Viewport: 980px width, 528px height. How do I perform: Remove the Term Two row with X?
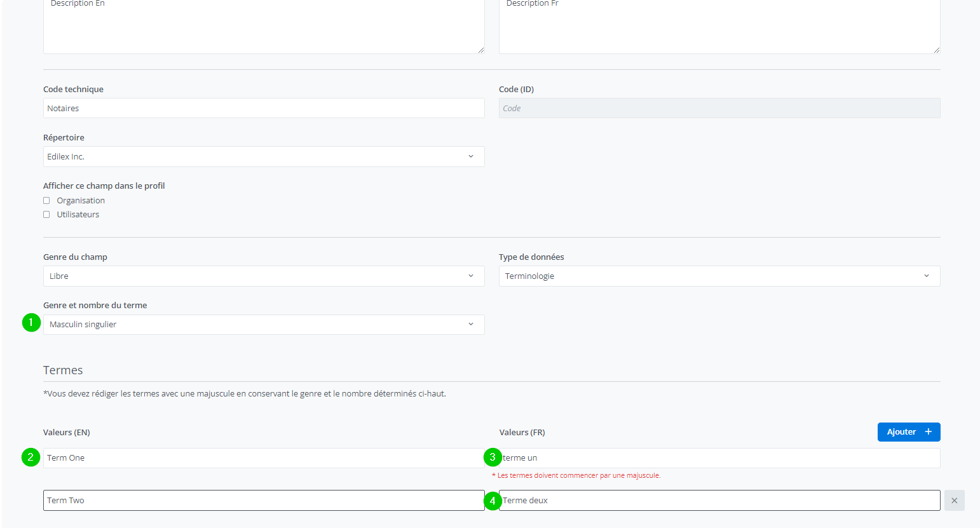(954, 501)
